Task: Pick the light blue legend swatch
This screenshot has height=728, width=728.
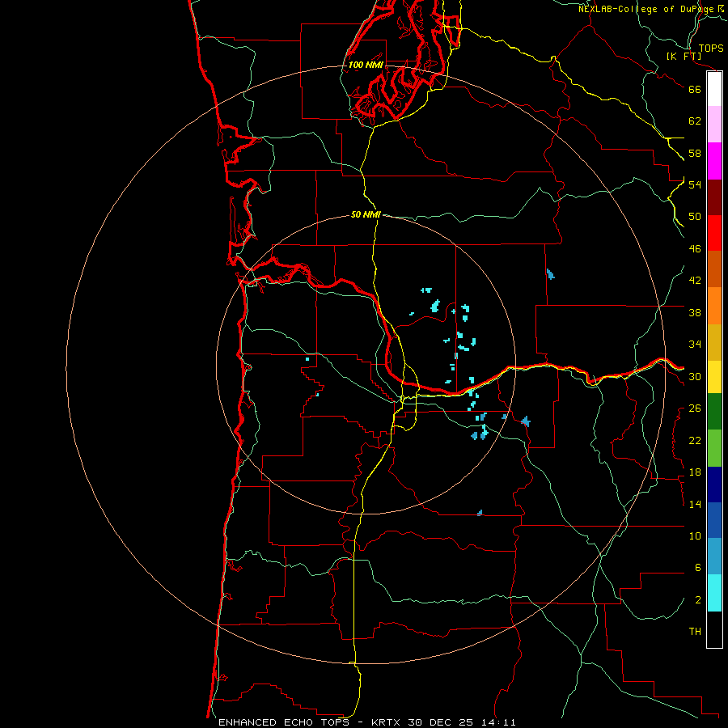Action: pos(714,557)
